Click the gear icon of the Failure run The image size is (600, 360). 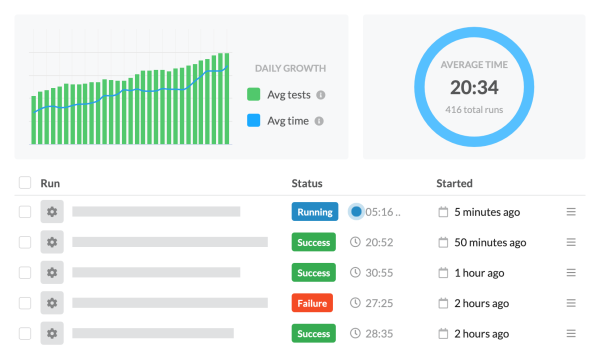click(x=52, y=303)
